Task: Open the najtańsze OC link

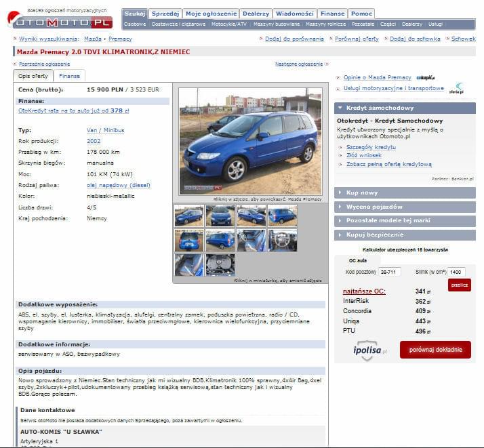Action: coord(364,291)
